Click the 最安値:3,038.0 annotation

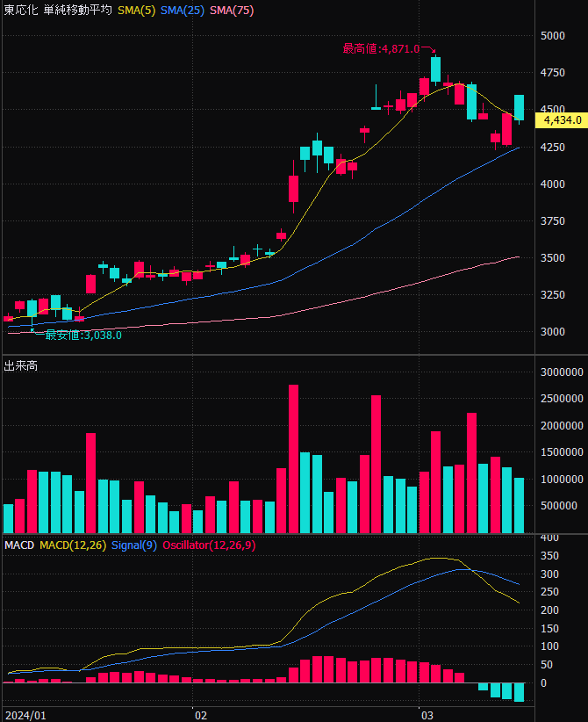pyautogui.click(x=83, y=336)
